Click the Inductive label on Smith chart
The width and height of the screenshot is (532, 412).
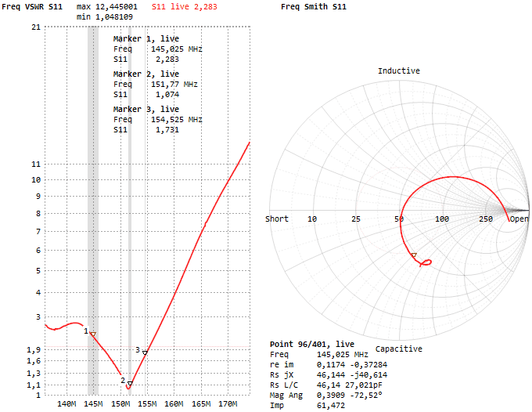pyautogui.click(x=399, y=70)
